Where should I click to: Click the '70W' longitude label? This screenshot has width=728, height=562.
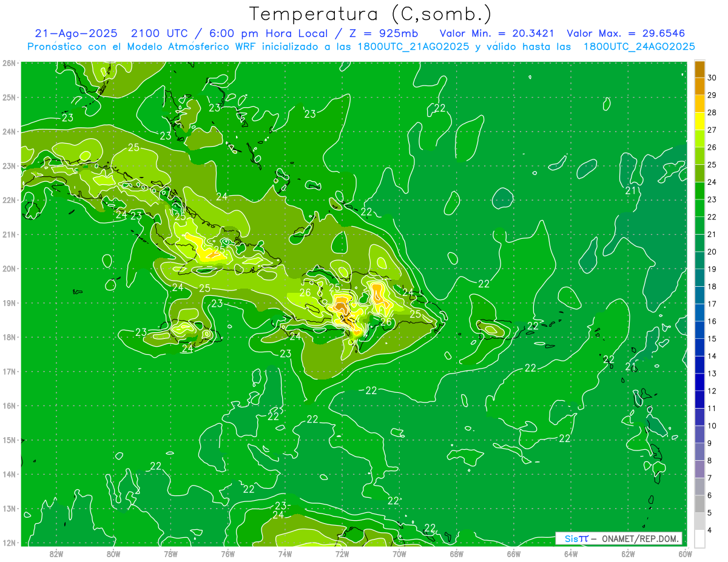399,554
